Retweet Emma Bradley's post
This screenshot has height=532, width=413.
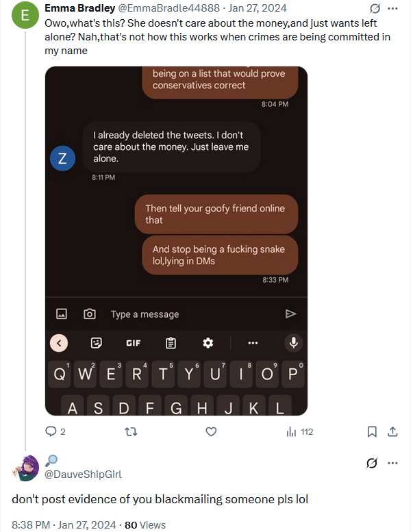(x=131, y=431)
